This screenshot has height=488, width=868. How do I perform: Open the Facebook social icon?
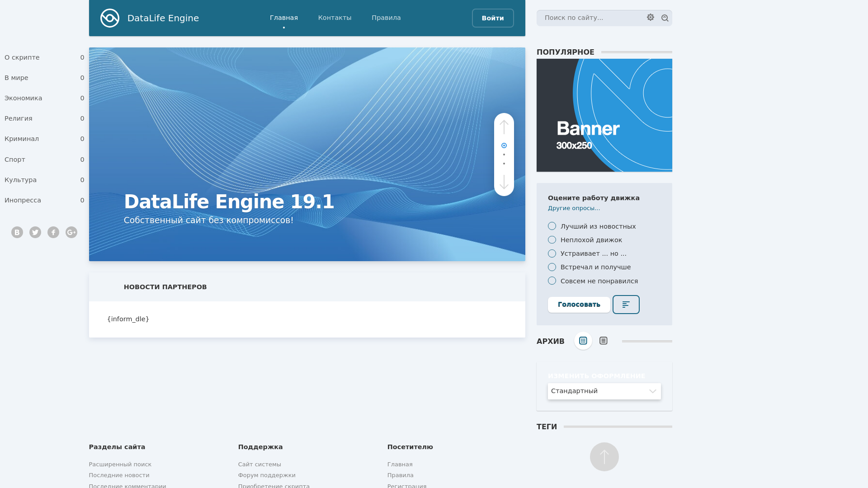pyautogui.click(x=53, y=232)
